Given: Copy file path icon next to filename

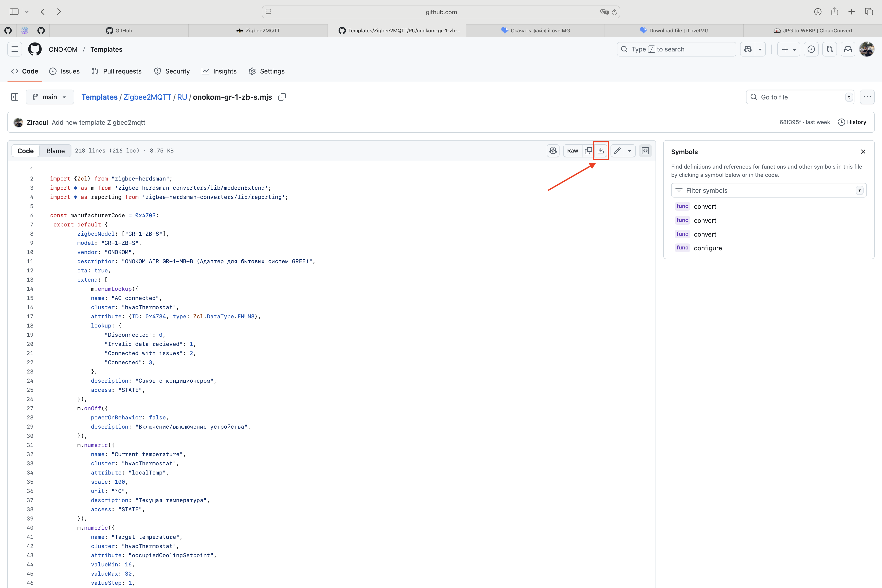Looking at the screenshot, I should 282,97.
